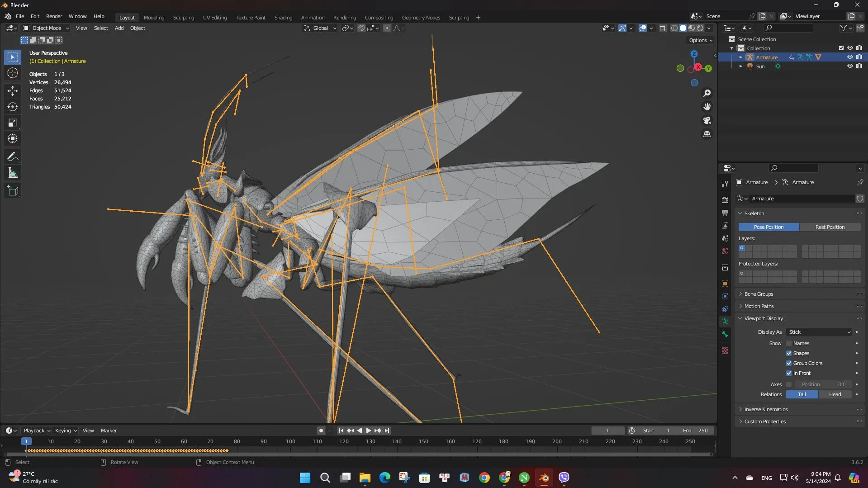
Task: Switch bone relations to Head
Action: 835,394
